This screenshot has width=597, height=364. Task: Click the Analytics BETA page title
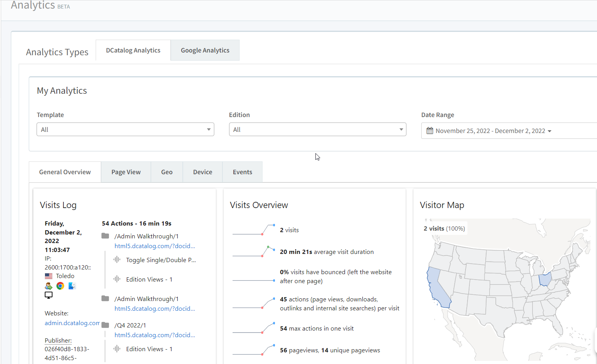40,5
